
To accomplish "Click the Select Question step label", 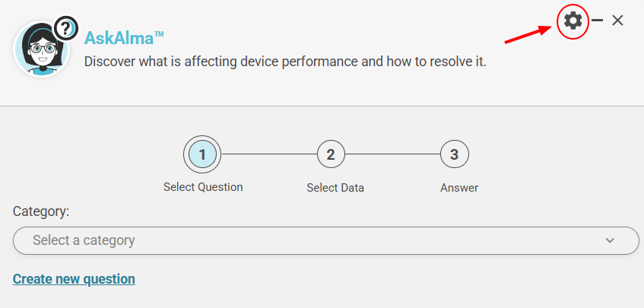I will [x=203, y=187].
